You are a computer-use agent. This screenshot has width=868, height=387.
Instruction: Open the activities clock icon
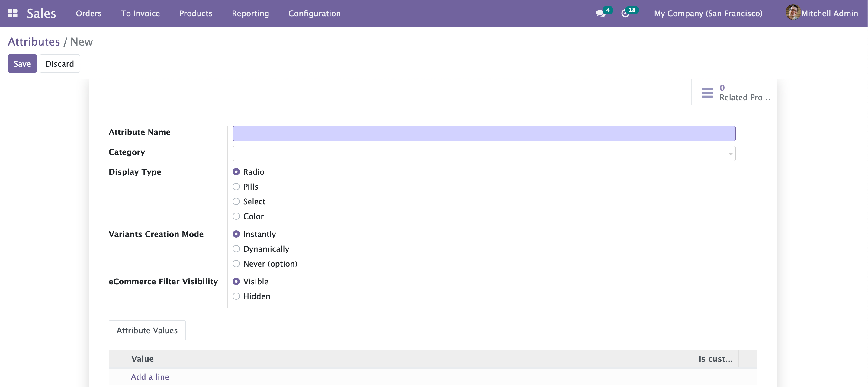pos(625,14)
